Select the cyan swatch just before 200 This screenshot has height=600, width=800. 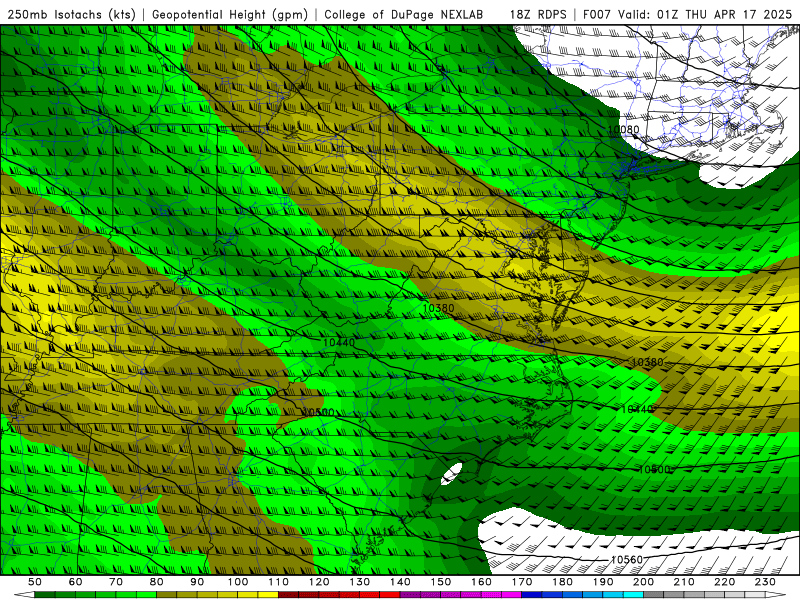coord(634,595)
